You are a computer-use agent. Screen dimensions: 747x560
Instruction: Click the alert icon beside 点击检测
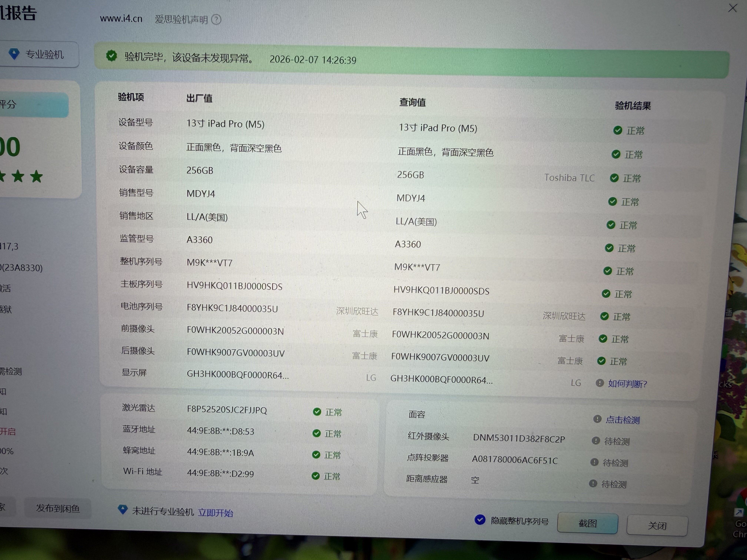(x=597, y=419)
